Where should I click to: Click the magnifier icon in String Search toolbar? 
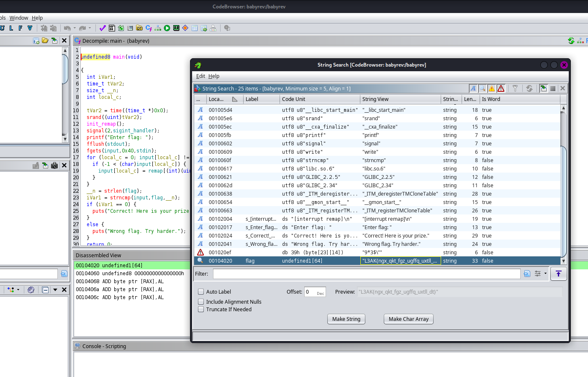(x=483, y=88)
